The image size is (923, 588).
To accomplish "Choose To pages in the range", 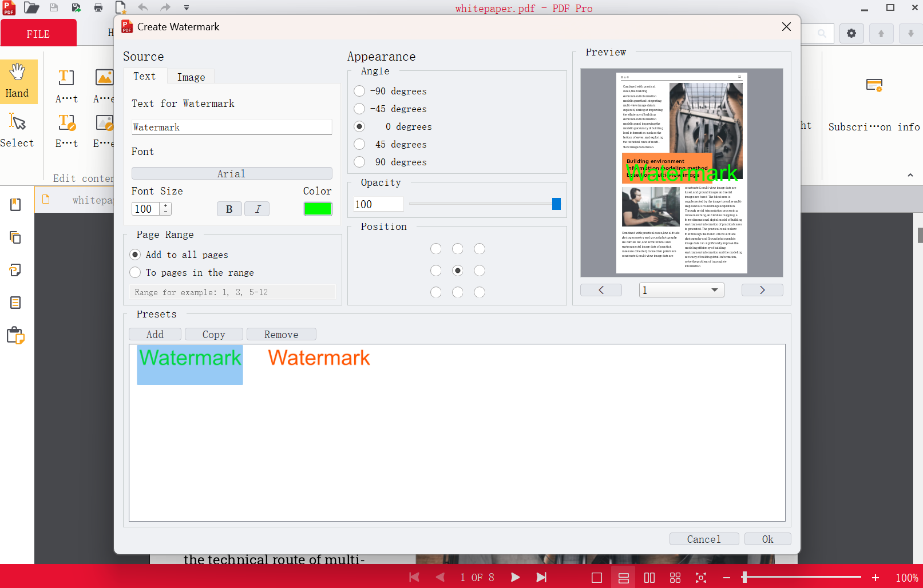I will 135,272.
